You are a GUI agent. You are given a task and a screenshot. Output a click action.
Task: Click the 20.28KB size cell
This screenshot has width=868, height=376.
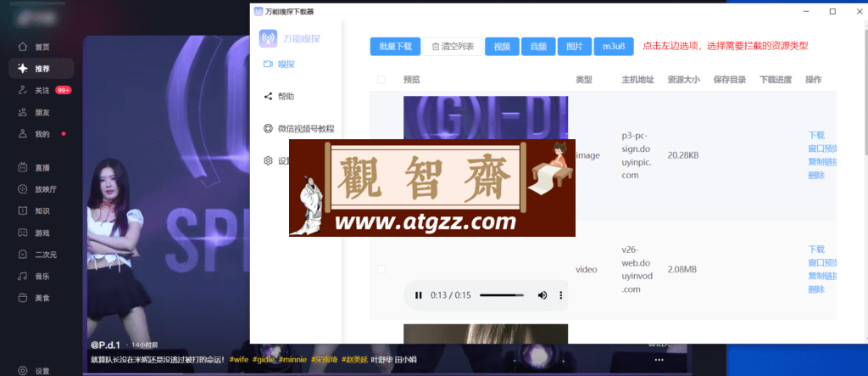(x=683, y=155)
